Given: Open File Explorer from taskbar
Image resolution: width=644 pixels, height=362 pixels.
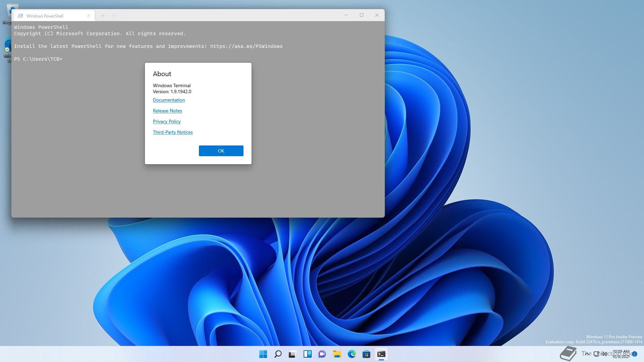Looking at the screenshot, I should point(337,354).
